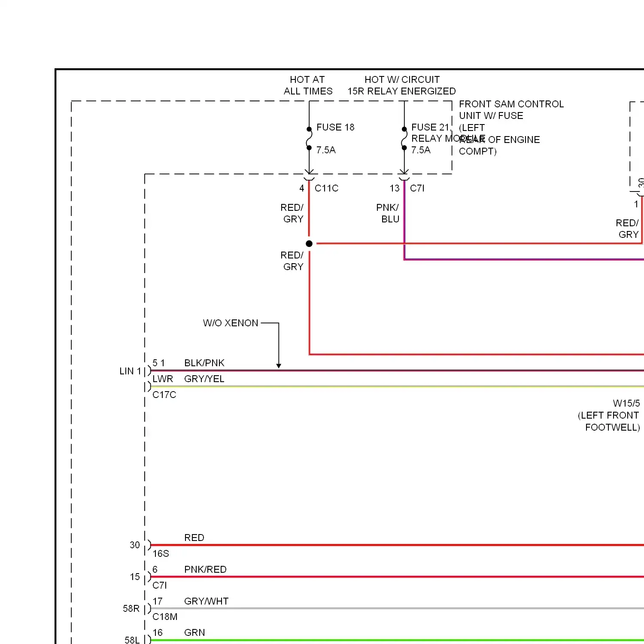The image size is (644, 644).
Task: Click the GRN wire label
Action: 194,632
